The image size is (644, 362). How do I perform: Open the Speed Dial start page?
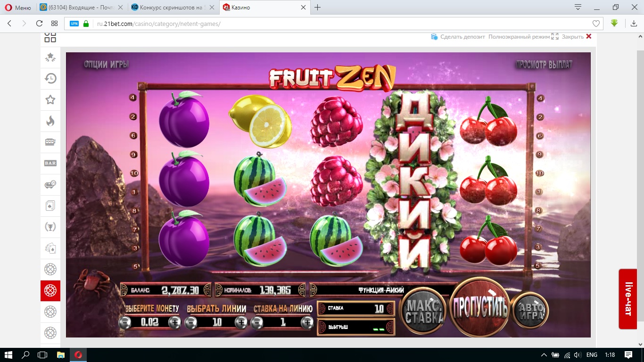[x=54, y=24]
